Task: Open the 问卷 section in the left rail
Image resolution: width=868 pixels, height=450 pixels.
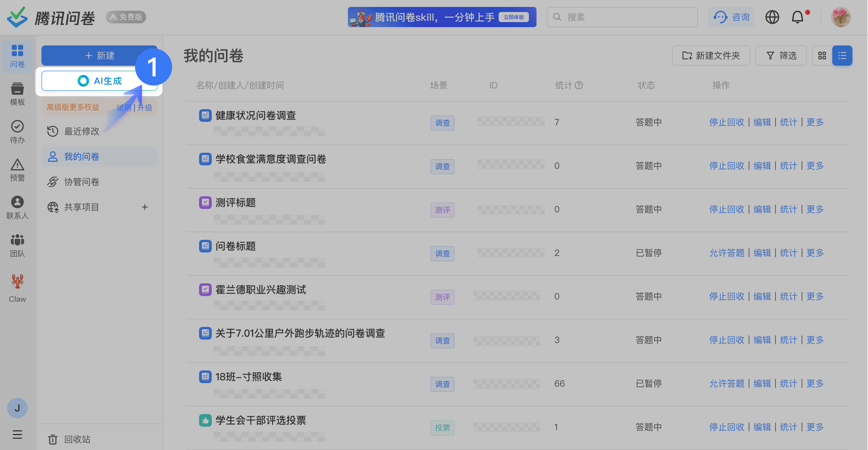Action: coord(17,56)
